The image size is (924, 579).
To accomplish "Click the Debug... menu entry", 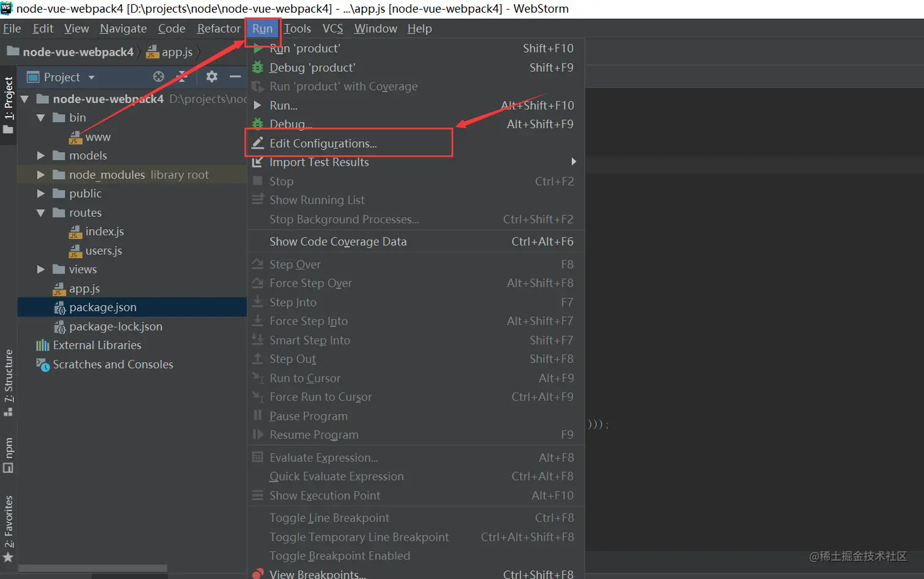I will coord(416,124).
